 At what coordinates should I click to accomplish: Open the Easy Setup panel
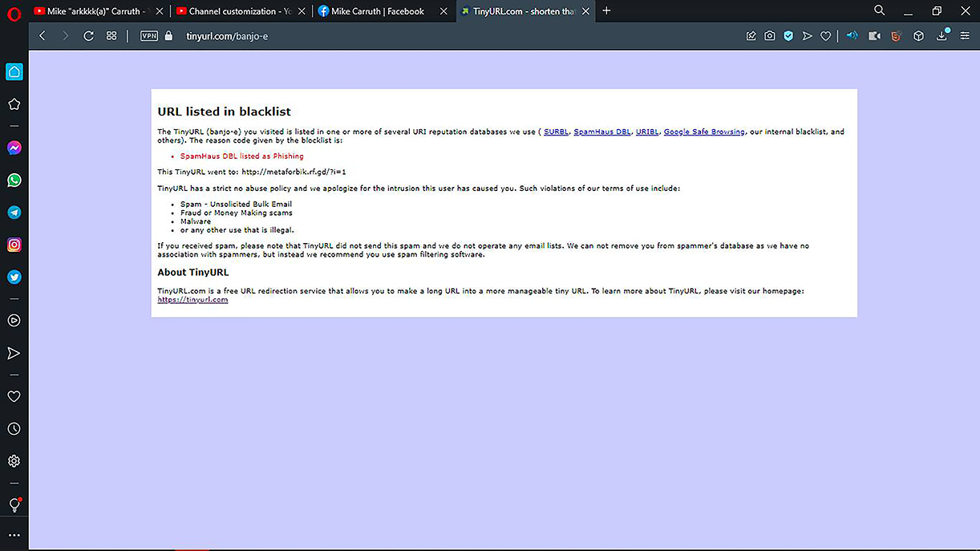tap(965, 36)
